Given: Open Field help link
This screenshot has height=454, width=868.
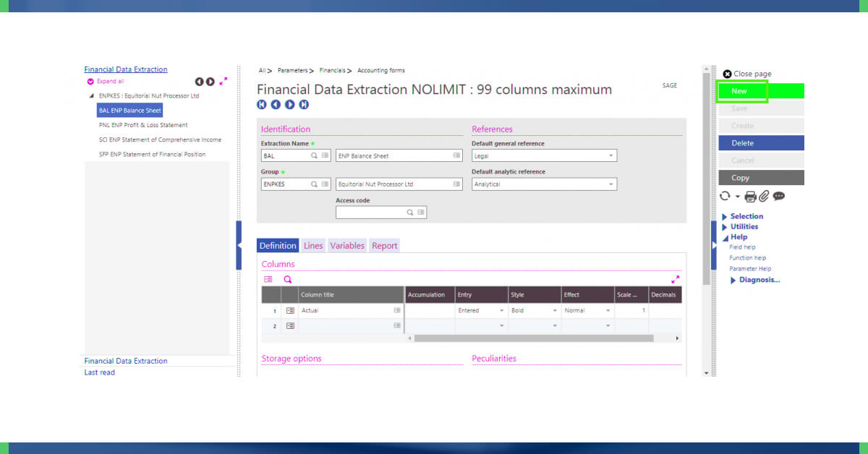Looking at the screenshot, I should coord(742,247).
